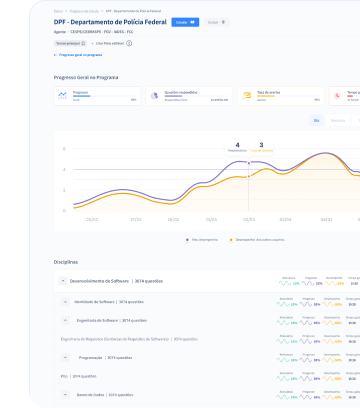
Task: Click the Progresso Geral no Programa heading
Action: [x=86, y=77]
